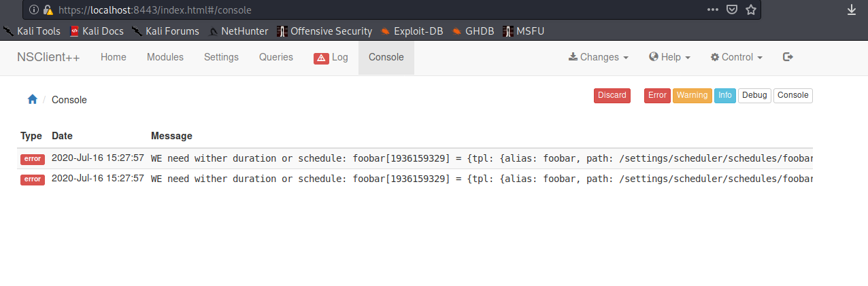Screen dimensions: 868x286
Task: Open the Exploit-DB bookmark
Action: pos(412,31)
